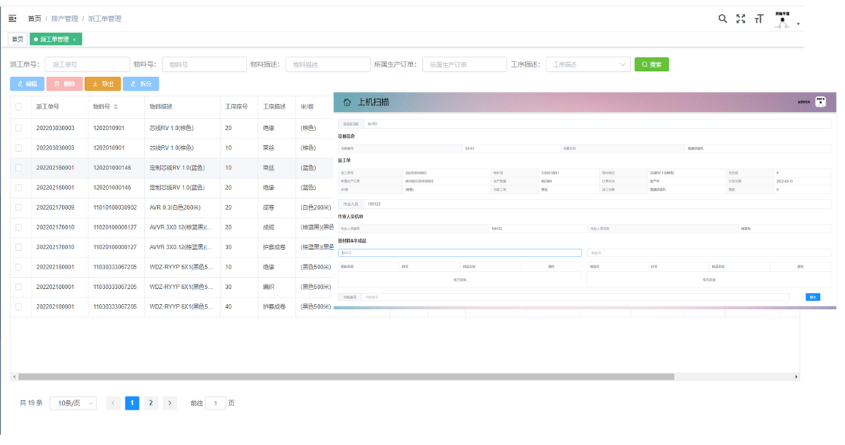Toggle fullscreen mode icon
The height and width of the screenshot is (445, 845).
(x=741, y=19)
